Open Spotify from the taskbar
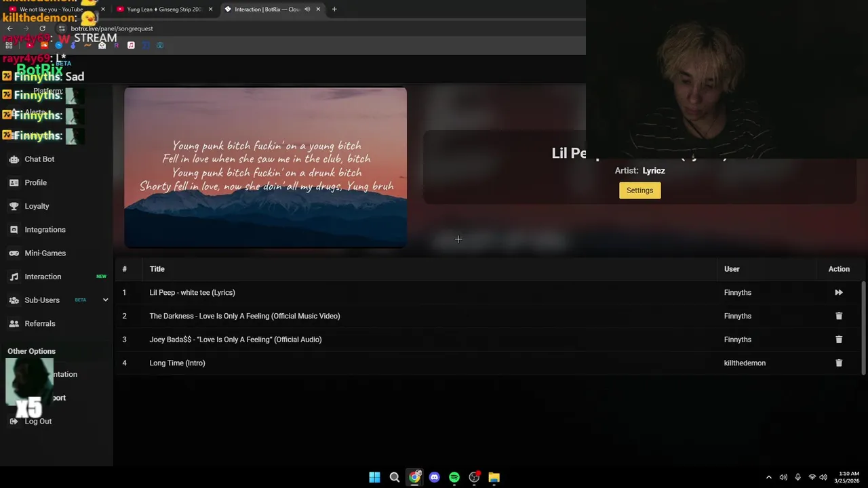The image size is (868, 488). [x=454, y=477]
